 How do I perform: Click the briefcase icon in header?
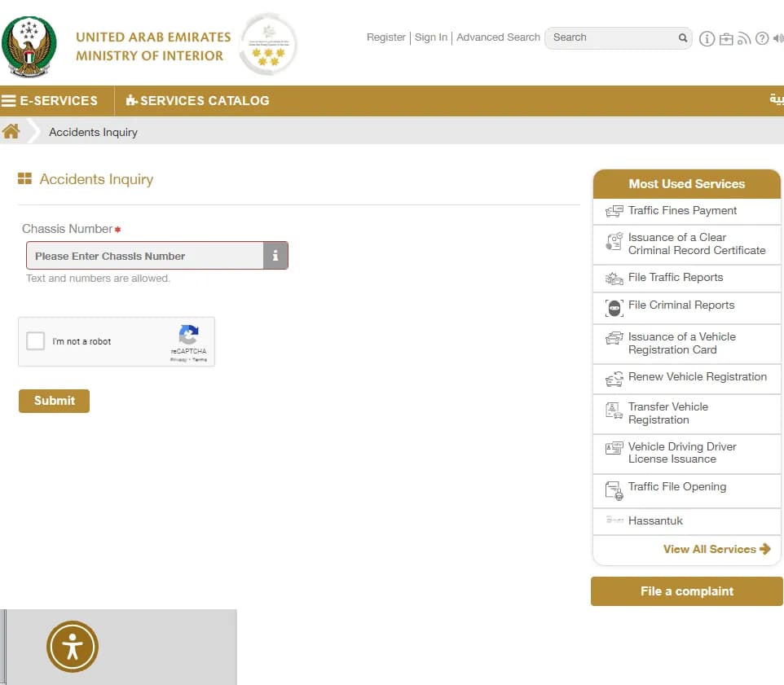point(726,38)
